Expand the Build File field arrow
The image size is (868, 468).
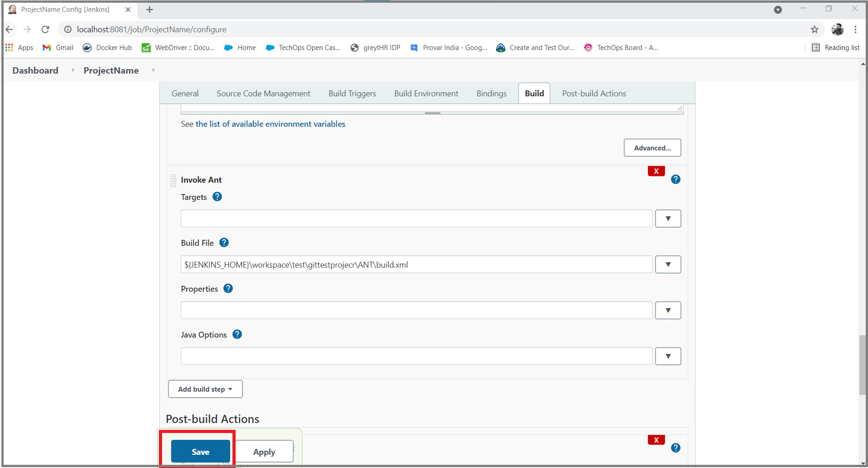668,264
